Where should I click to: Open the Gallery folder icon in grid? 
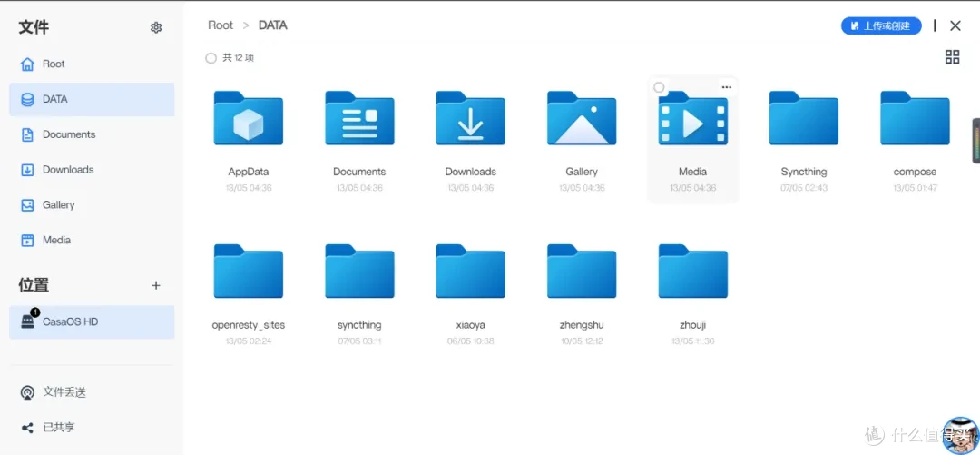(582, 118)
